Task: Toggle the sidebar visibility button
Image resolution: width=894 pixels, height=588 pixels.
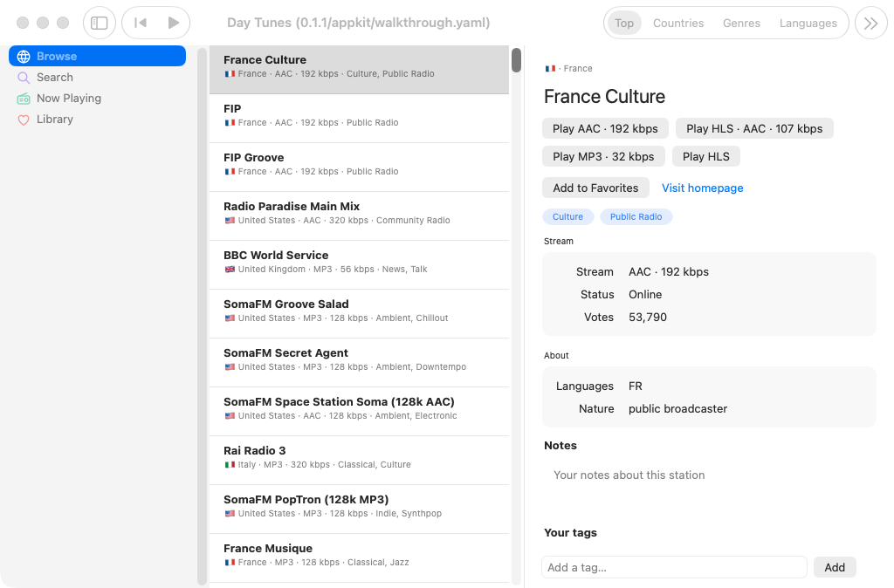Action: (x=100, y=23)
